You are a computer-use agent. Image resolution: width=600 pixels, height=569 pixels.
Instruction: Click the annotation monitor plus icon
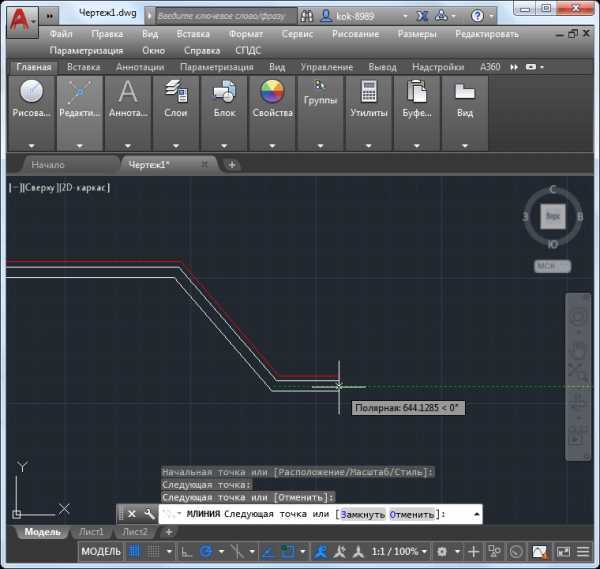(x=474, y=551)
